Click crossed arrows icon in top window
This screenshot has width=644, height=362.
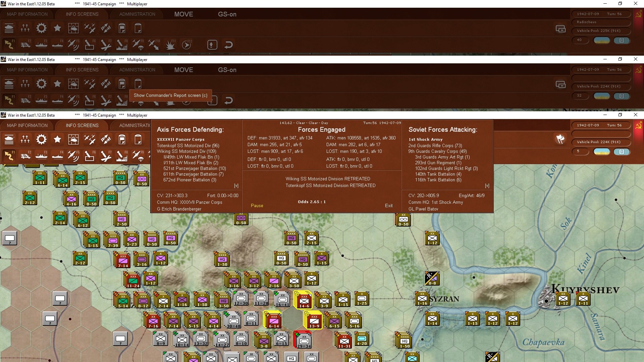[x=106, y=28]
